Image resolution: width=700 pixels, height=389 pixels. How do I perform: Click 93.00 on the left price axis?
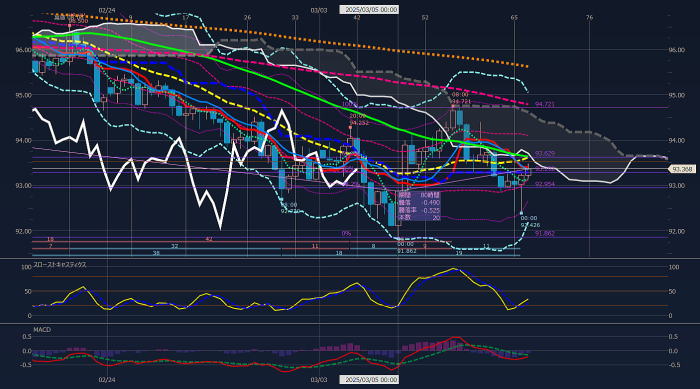pos(23,186)
